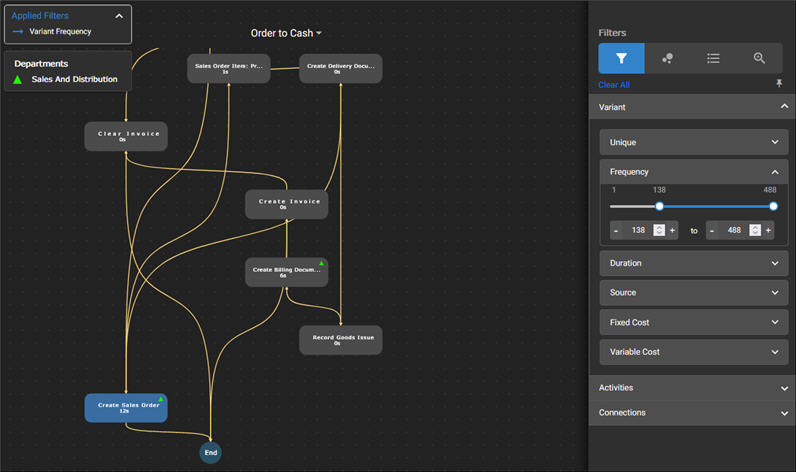Click plus button of minimum frequency 138

(x=672, y=230)
